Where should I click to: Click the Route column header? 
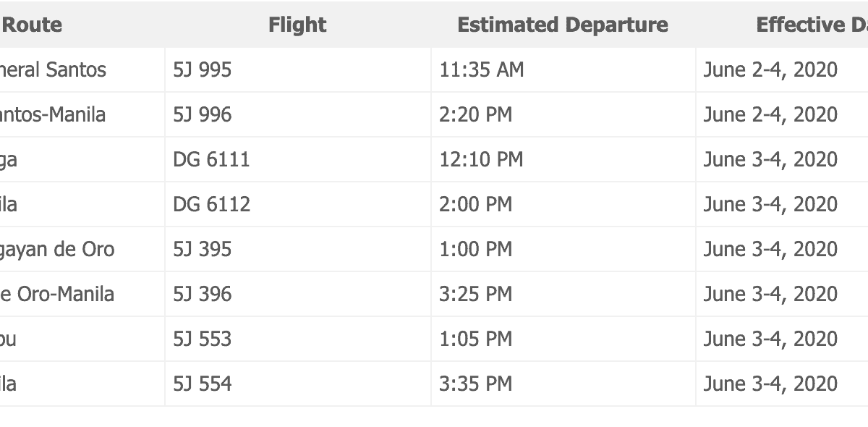click(33, 25)
